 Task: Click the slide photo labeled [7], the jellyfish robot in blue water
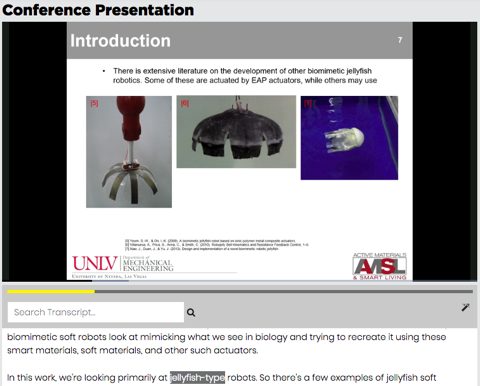[349, 138]
